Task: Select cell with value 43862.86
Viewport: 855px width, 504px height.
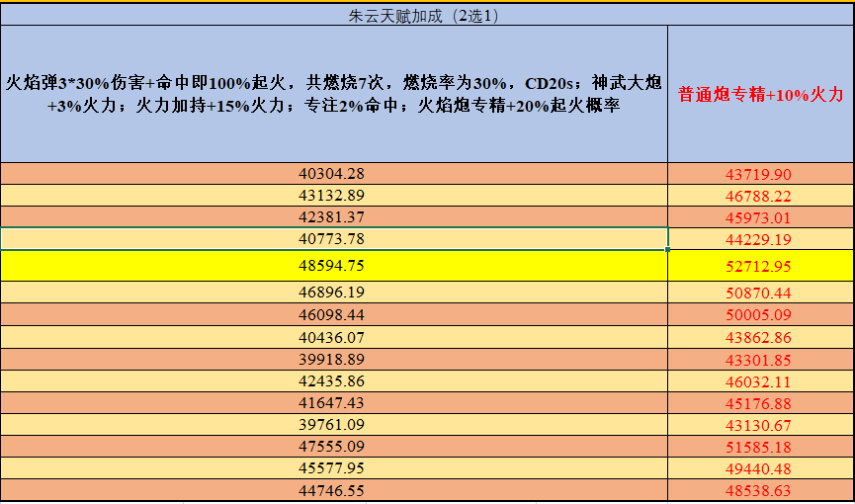Action: click(761, 337)
